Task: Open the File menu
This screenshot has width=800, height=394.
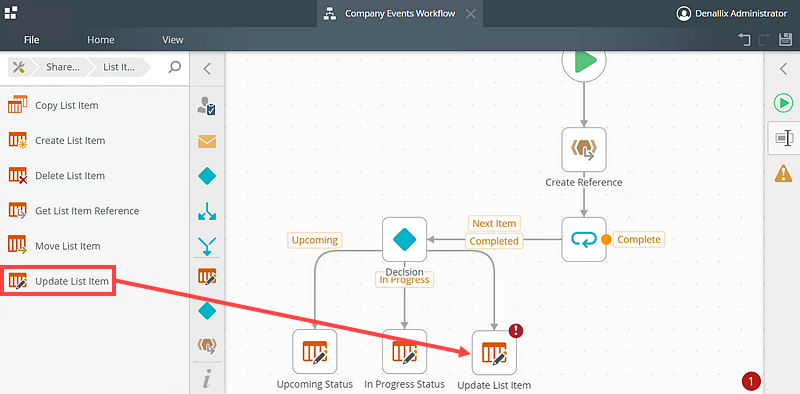Action: coord(31,40)
